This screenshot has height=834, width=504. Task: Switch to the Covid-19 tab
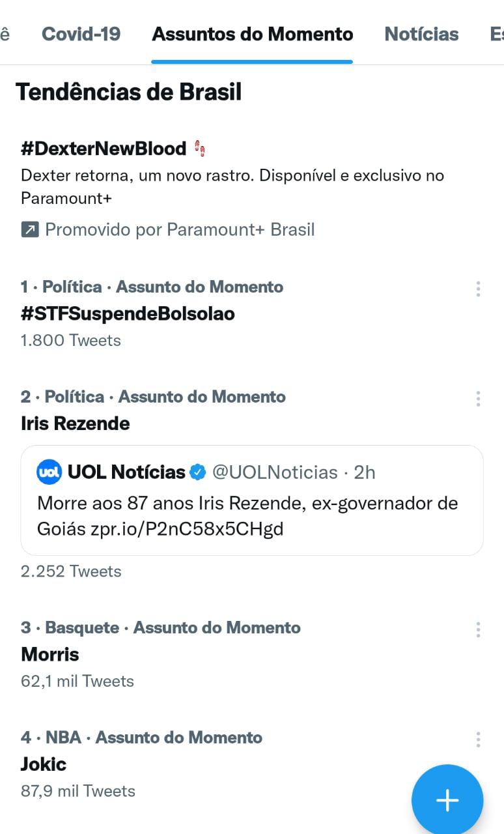(x=81, y=34)
